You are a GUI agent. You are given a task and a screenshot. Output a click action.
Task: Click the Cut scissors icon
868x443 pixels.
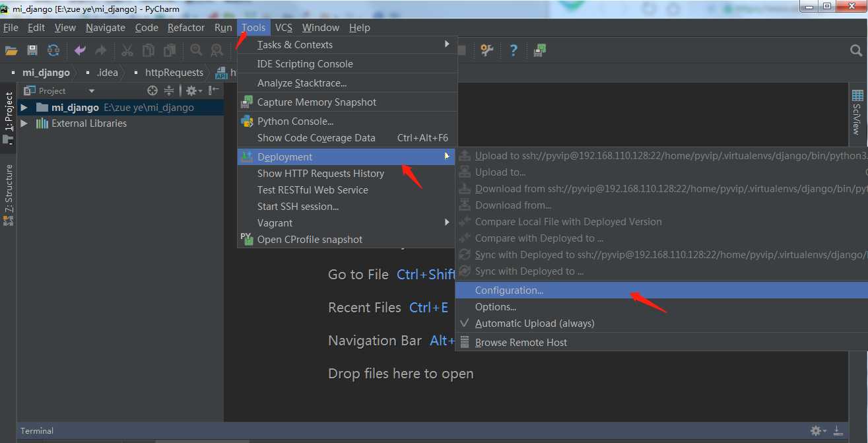(127, 50)
